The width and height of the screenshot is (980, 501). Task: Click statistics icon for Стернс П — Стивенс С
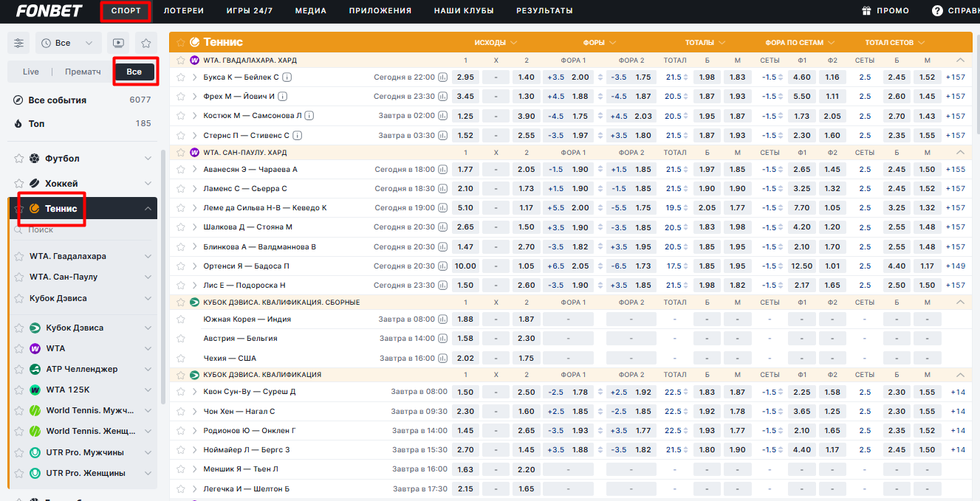[x=443, y=135]
